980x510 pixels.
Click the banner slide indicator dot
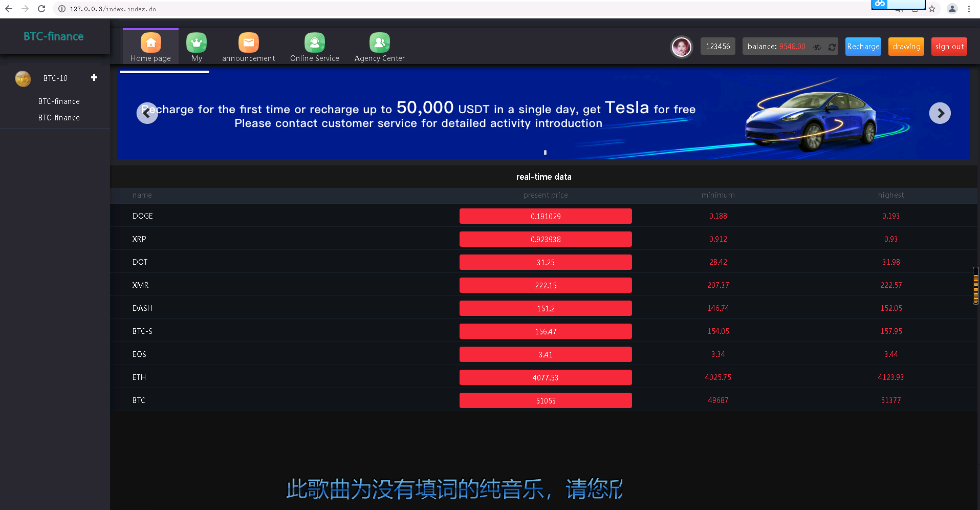coord(545,153)
